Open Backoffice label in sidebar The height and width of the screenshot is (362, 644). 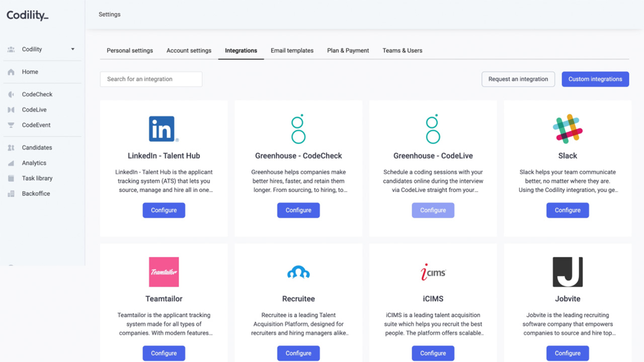pyautogui.click(x=36, y=194)
